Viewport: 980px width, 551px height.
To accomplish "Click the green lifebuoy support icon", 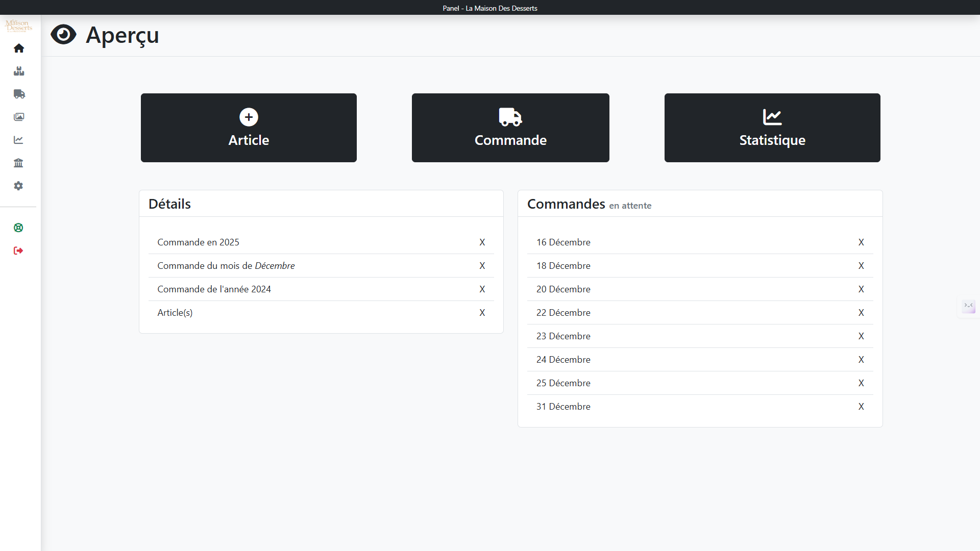I will pyautogui.click(x=19, y=228).
